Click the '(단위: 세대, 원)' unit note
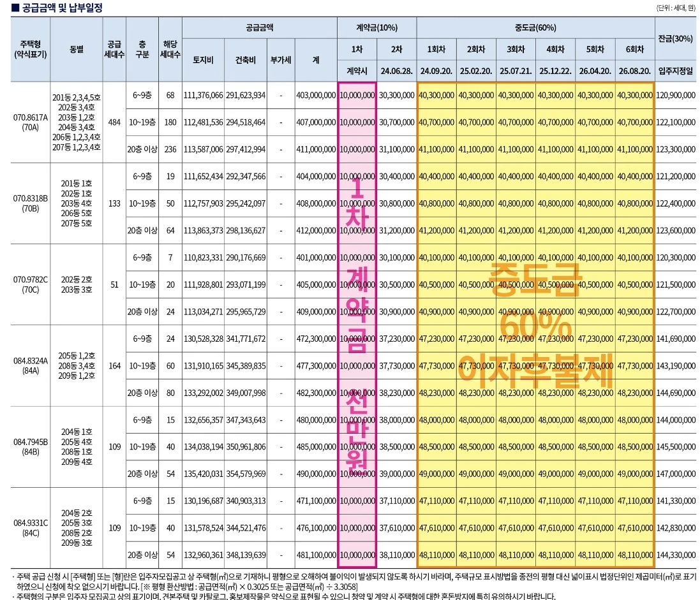700x600 pixels. [x=676, y=8]
